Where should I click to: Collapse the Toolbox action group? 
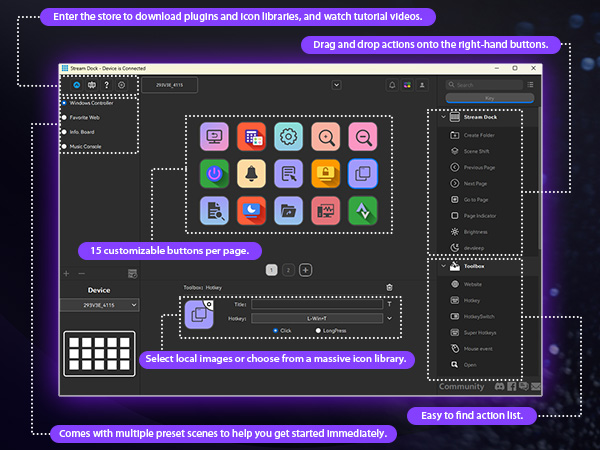[x=443, y=266]
